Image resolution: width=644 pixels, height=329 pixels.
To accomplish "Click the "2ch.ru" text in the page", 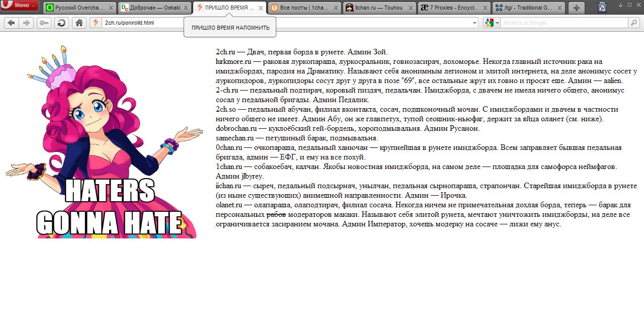I will (225, 52).
